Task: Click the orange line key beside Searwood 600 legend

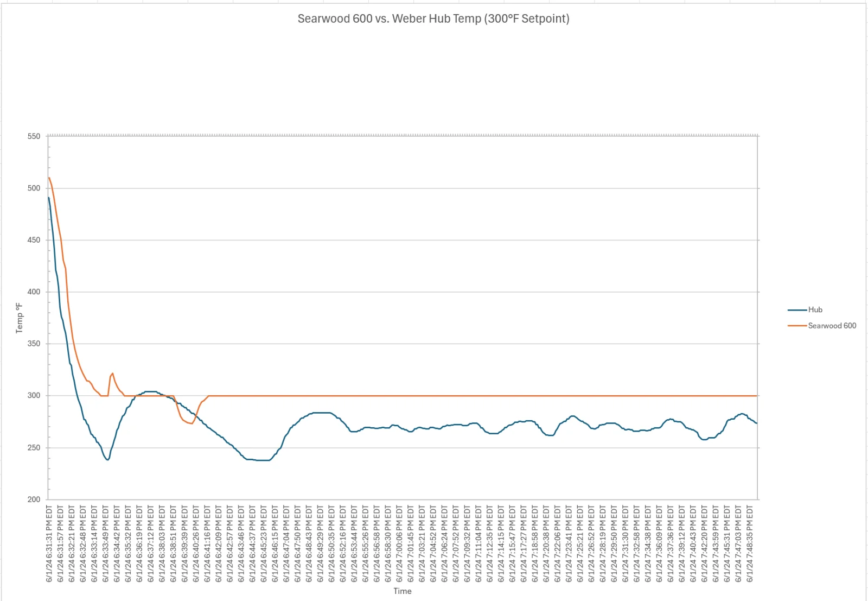Action: pyautogui.click(x=797, y=326)
